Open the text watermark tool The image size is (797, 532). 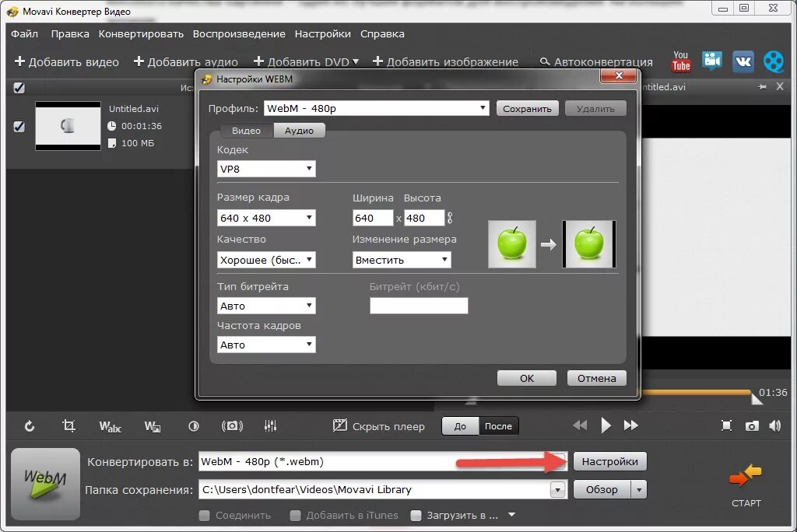pyautogui.click(x=110, y=426)
